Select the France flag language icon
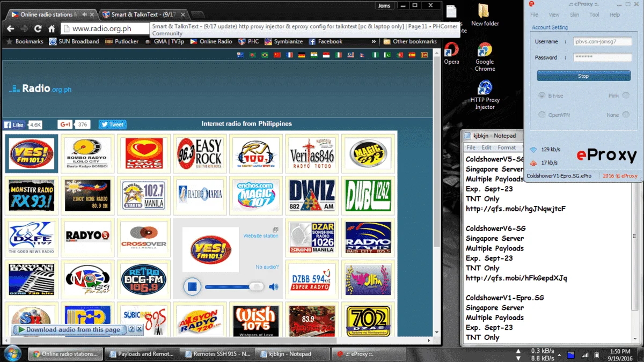 pyautogui.click(x=289, y=55)
